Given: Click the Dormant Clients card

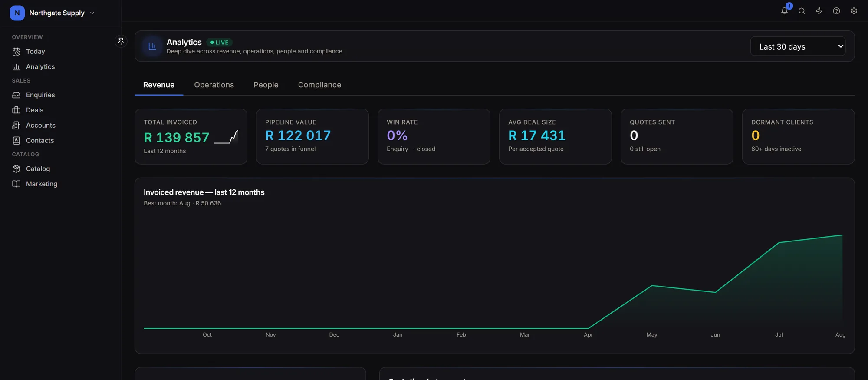Looking at the screenshot, I should tap(799, 136).
